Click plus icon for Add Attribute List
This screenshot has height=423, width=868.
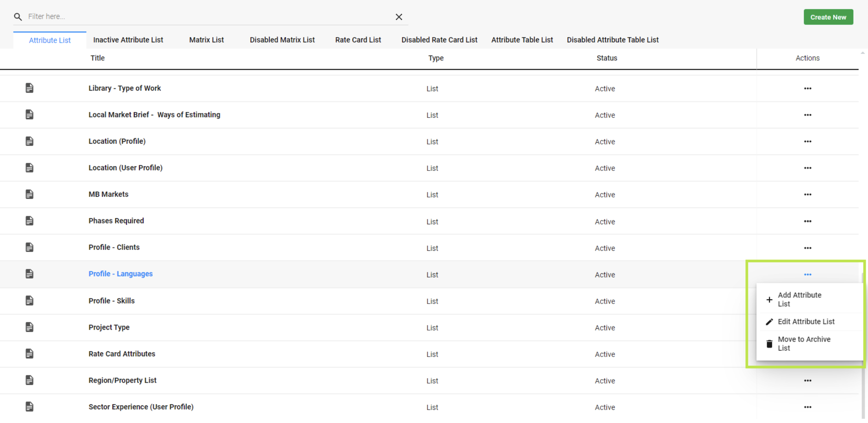[x=769, y=299]
